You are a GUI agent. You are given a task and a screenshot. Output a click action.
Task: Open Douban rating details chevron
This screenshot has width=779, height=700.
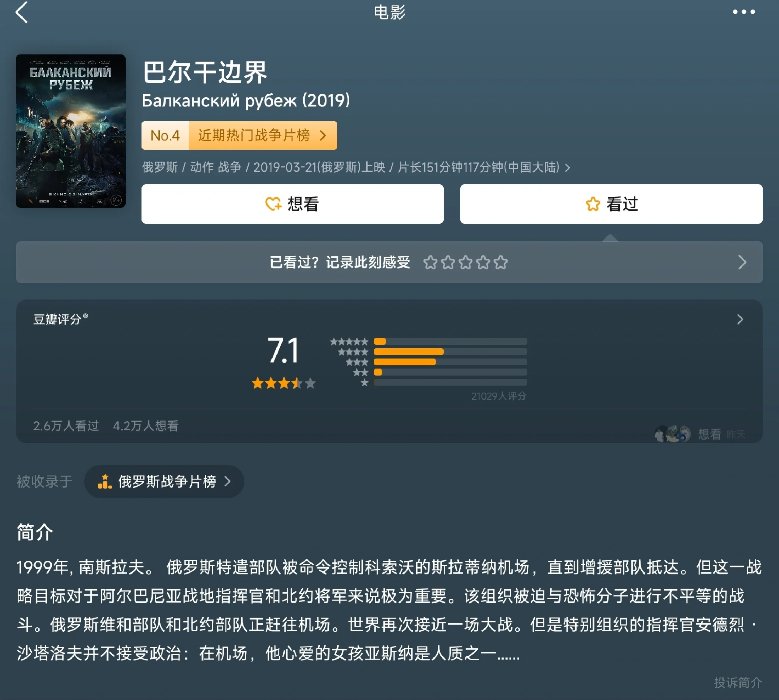point(740,319)
